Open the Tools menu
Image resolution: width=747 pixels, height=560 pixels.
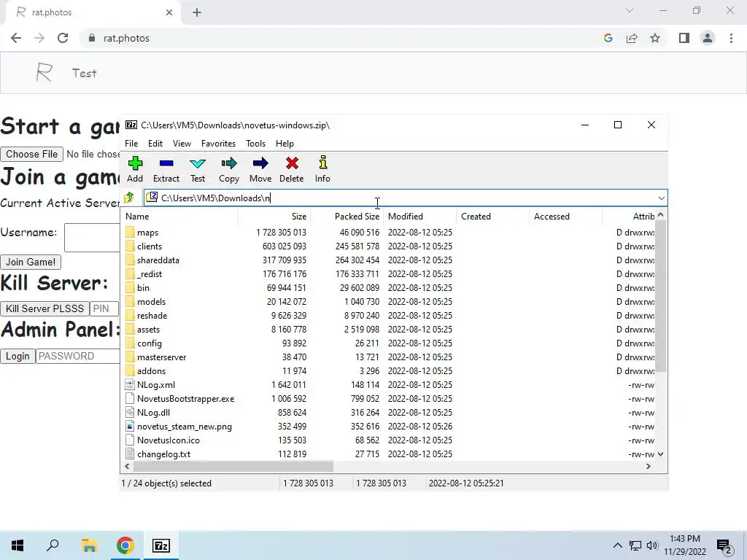point(255,144)
